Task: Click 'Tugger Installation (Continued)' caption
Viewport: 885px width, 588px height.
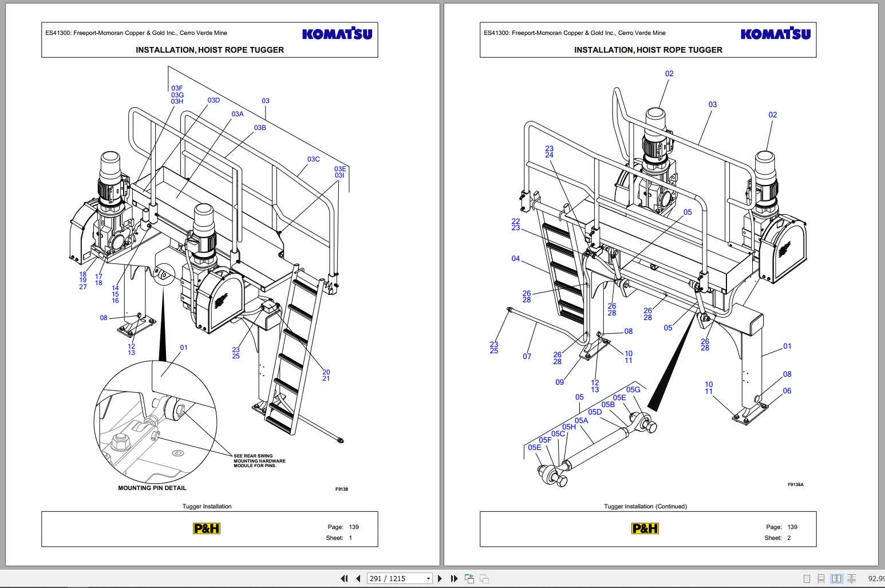Action: [x=645, y=506]
